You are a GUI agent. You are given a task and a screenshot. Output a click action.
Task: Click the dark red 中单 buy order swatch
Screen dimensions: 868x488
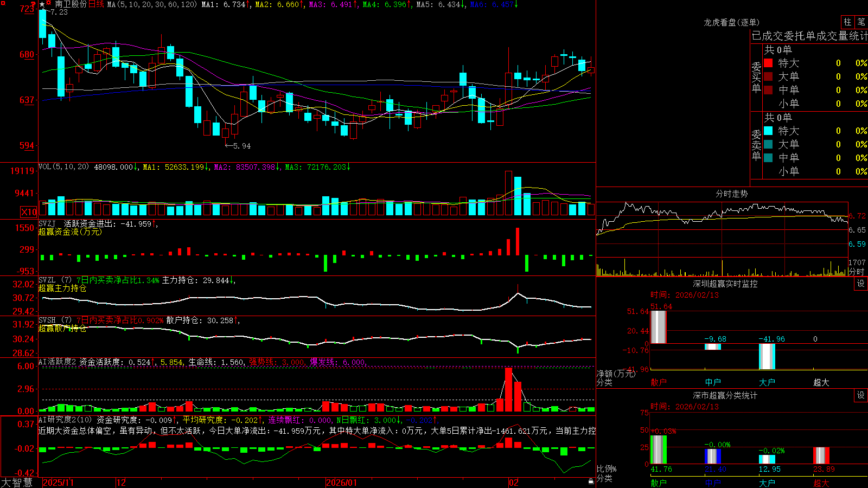pos(768,90)
